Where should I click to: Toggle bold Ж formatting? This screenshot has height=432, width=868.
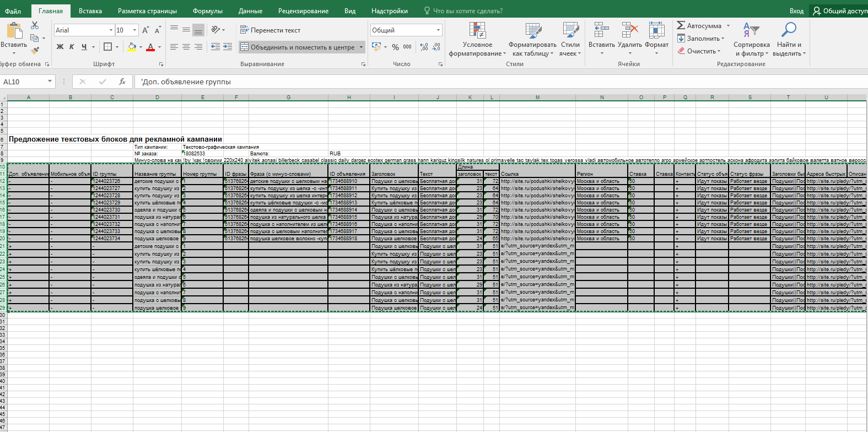(60, 47)
